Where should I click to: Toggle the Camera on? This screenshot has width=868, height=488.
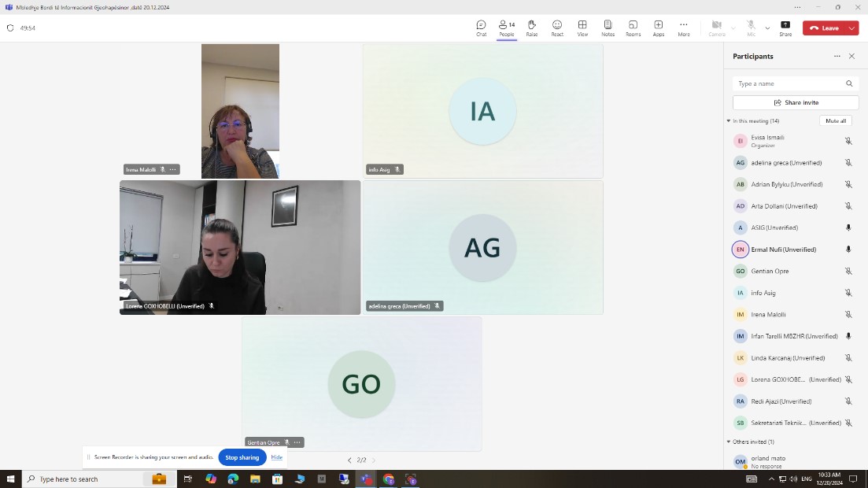coord(716,28)
